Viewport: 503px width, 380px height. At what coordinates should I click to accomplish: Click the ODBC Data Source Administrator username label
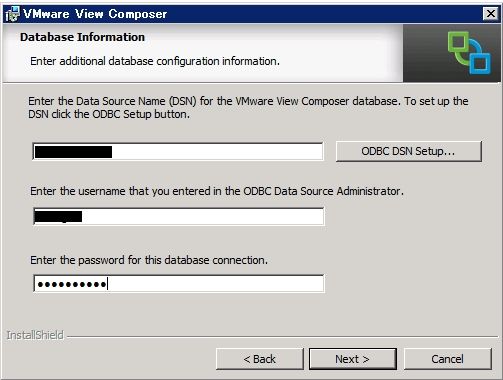217,191
